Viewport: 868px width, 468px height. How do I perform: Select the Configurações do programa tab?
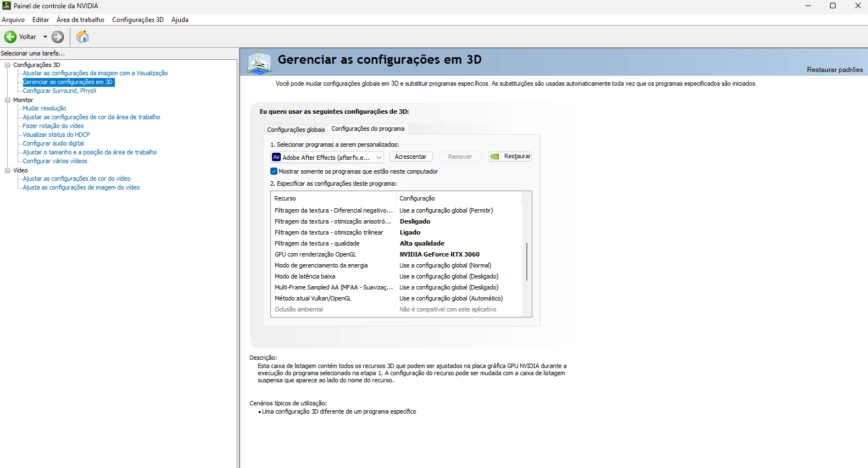point(368,129)
